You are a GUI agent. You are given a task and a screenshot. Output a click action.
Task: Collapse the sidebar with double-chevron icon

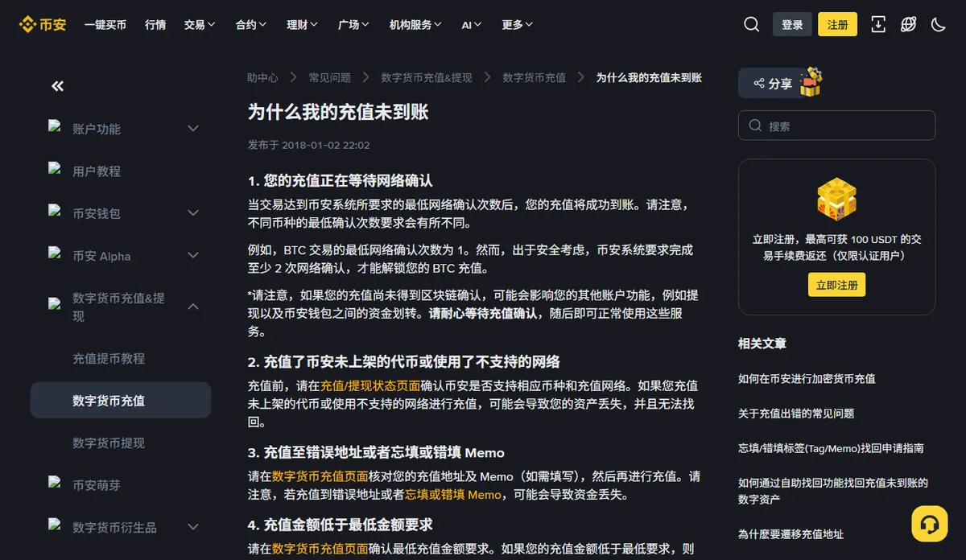tap(57, 86)
